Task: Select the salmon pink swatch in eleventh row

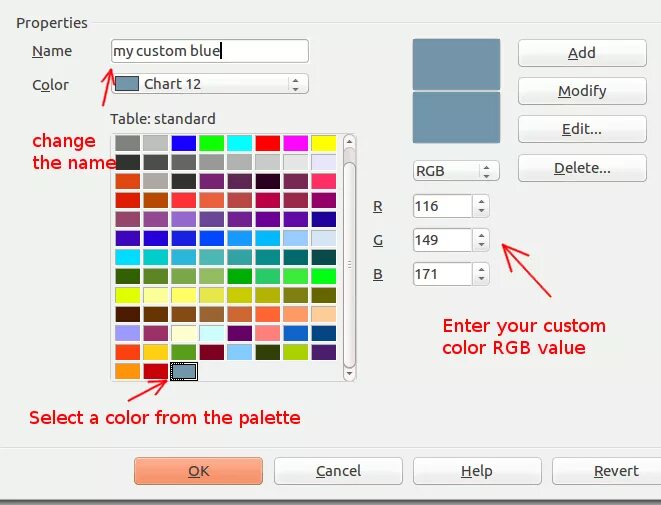Action: tap(268, 333)
